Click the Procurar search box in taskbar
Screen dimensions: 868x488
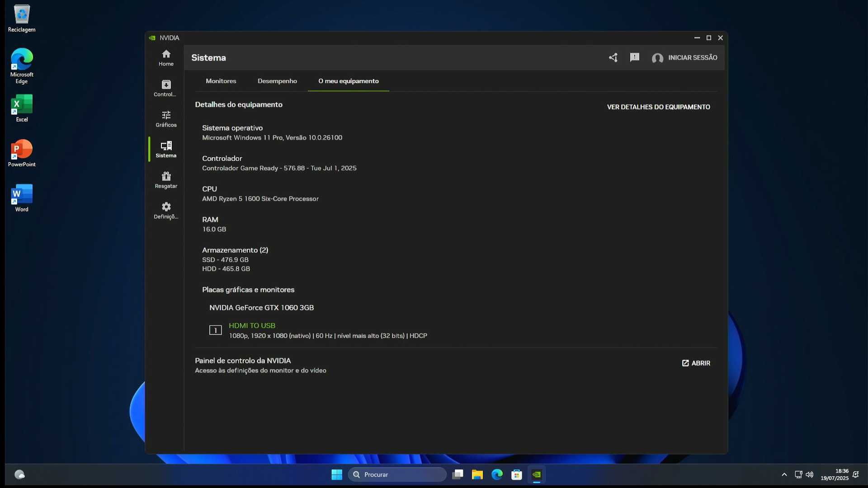coord(397,474)
